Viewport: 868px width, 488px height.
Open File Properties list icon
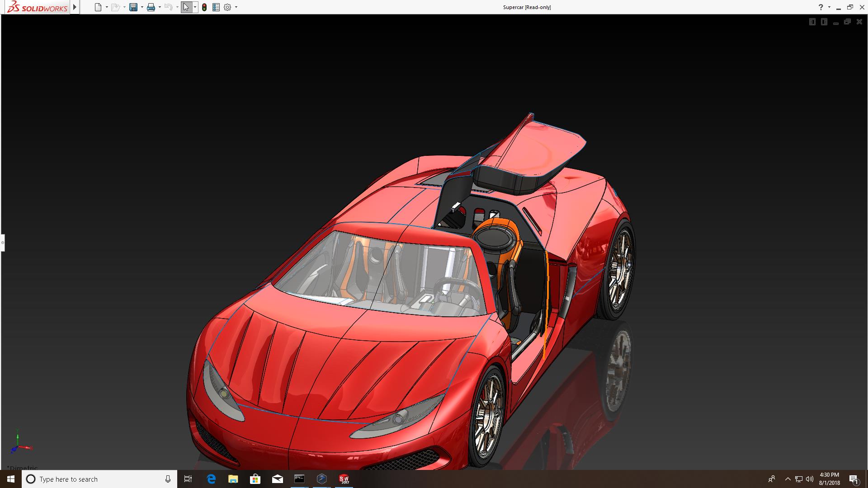click(216, 7)
